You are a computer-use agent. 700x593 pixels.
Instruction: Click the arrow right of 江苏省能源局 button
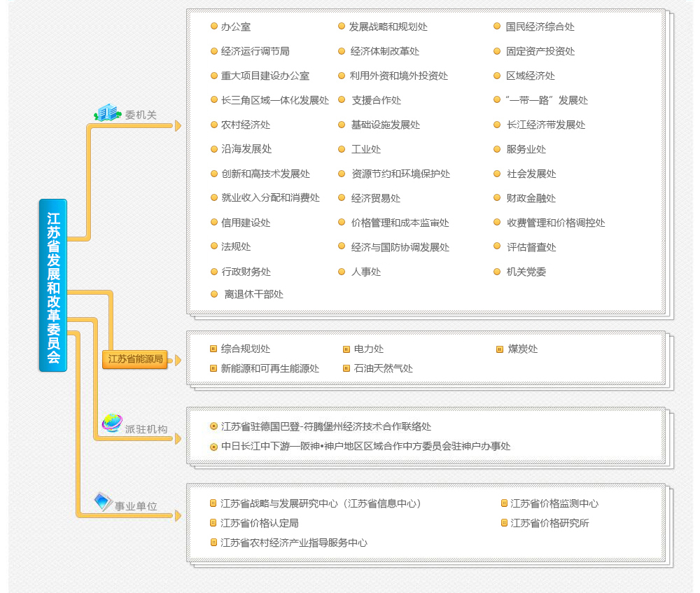click(178, 361)
